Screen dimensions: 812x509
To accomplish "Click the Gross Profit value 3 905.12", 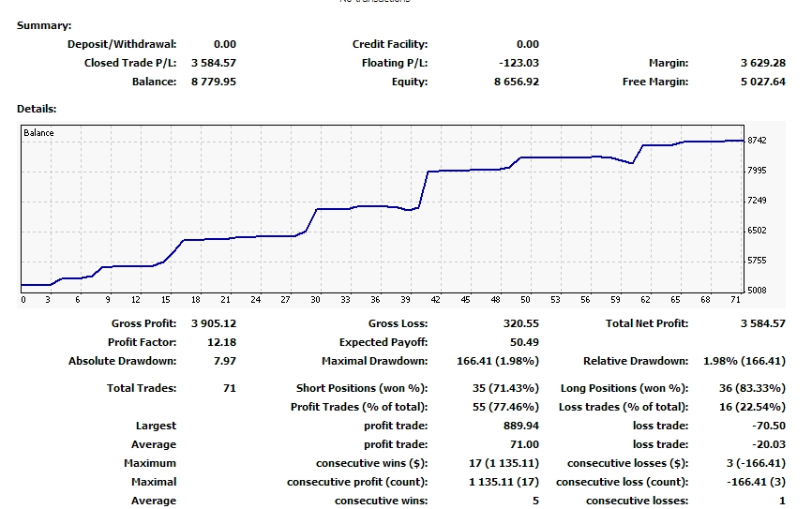I will (214, 323).
